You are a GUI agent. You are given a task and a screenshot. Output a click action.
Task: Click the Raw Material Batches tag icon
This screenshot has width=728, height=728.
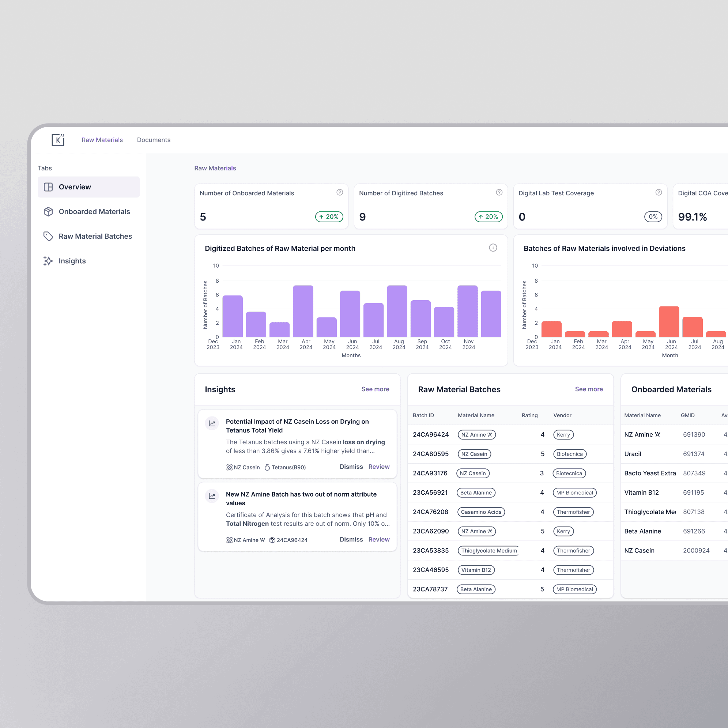(x=48, y=236)
